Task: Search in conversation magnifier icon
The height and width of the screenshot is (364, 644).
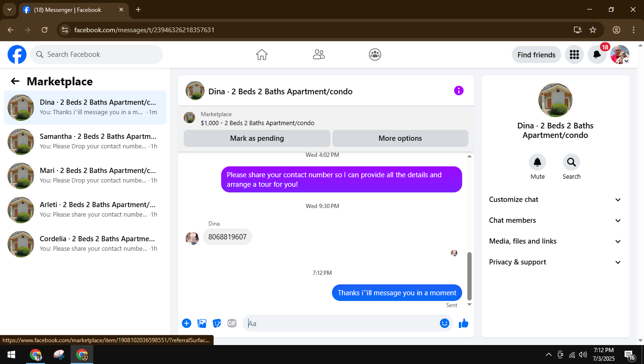Action: coord(572,162)
